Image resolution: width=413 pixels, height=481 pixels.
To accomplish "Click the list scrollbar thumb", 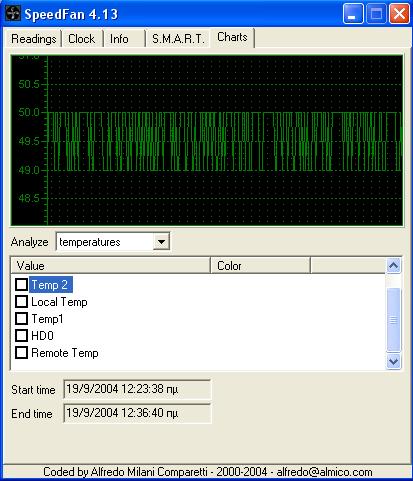I will point(394,319).
